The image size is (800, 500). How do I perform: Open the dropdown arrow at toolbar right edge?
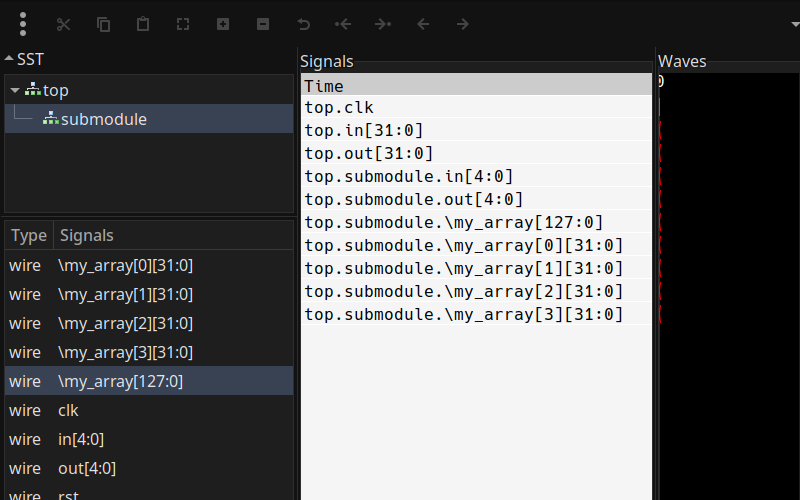(x=795, y=24)
